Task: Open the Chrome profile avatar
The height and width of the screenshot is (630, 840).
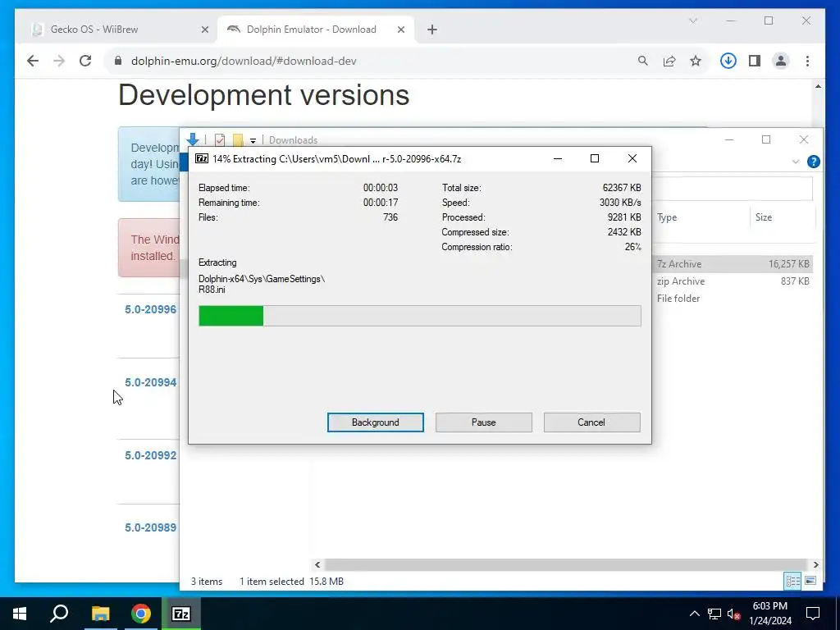Action: coord(781,61)
